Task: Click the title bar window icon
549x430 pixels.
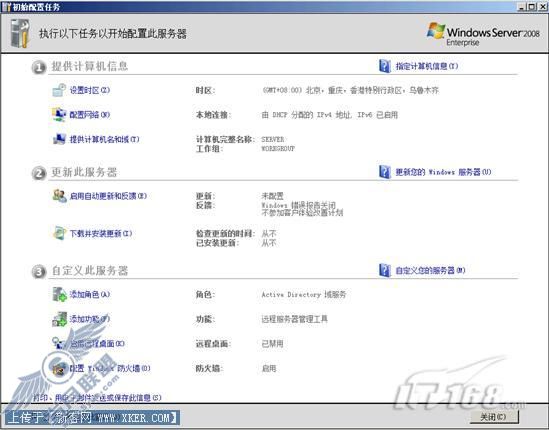Action: 6,7
